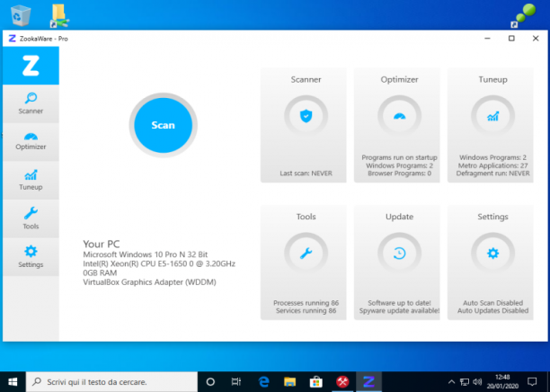
Task: Click the volume speaker tray icon
Action: click(x=477, y=382)
